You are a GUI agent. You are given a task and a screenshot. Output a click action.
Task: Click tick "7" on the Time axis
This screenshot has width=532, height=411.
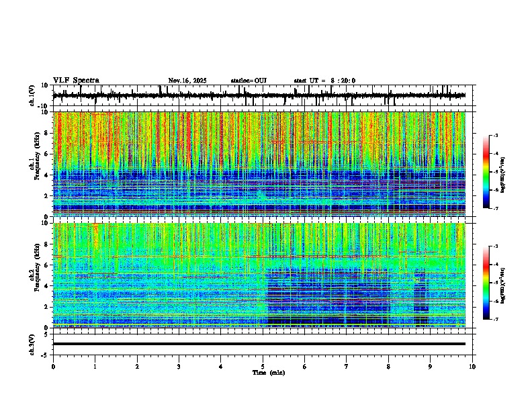[x=347, y=367]
